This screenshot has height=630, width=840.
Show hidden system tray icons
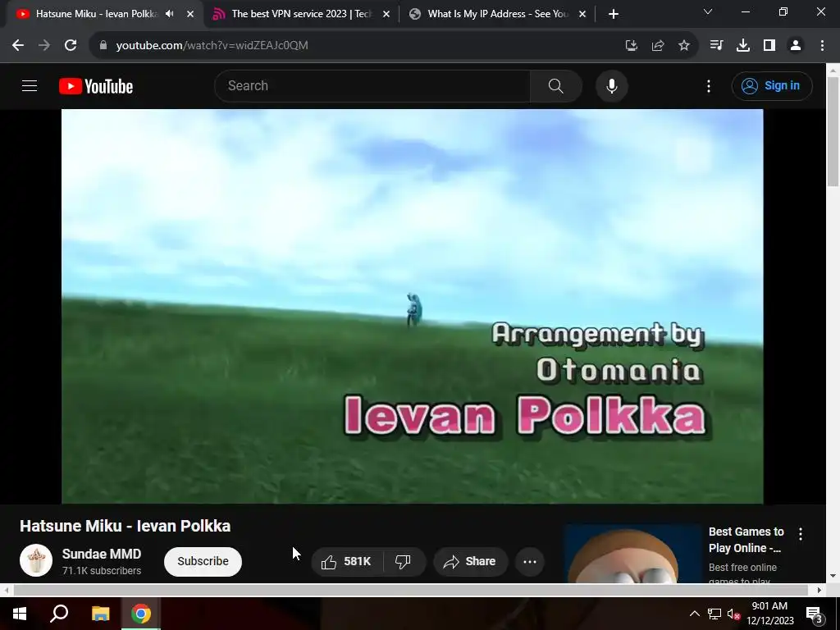(x=694, y=614)
